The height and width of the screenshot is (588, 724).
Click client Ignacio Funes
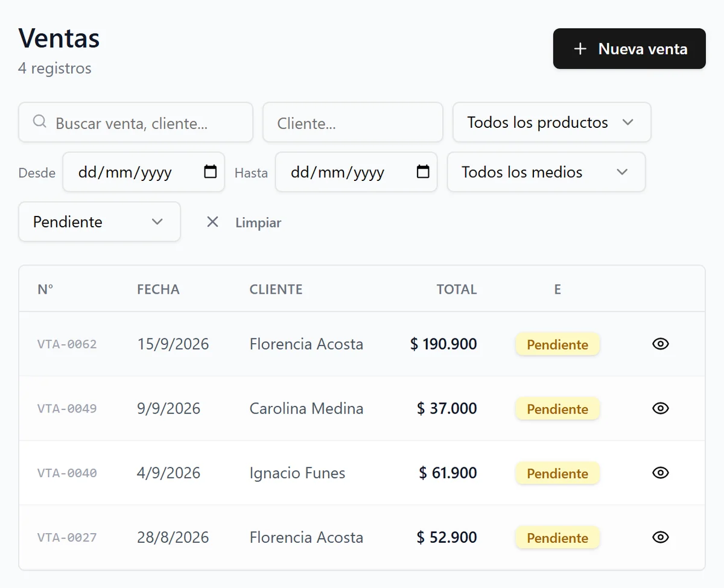tap(297, 473)
